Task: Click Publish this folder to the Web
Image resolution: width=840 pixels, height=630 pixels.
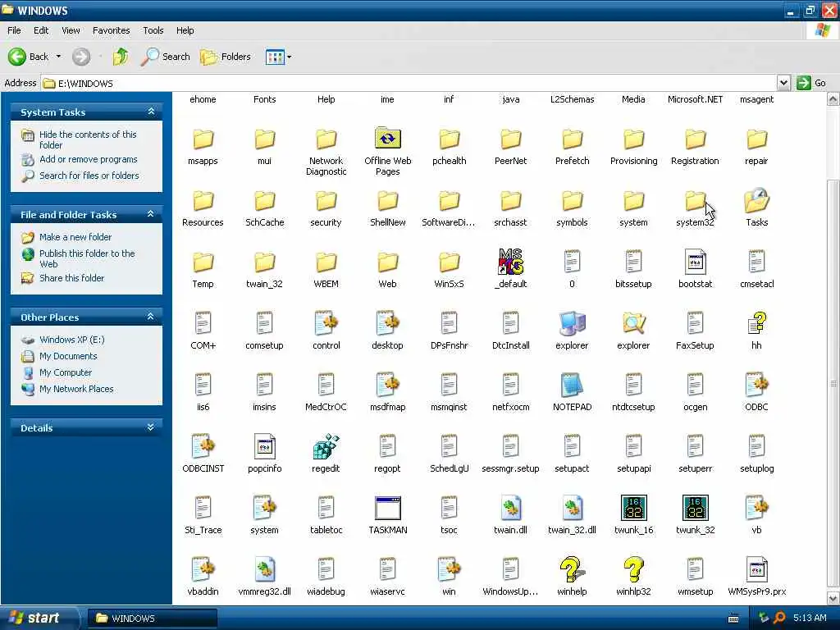Action: 87,258
